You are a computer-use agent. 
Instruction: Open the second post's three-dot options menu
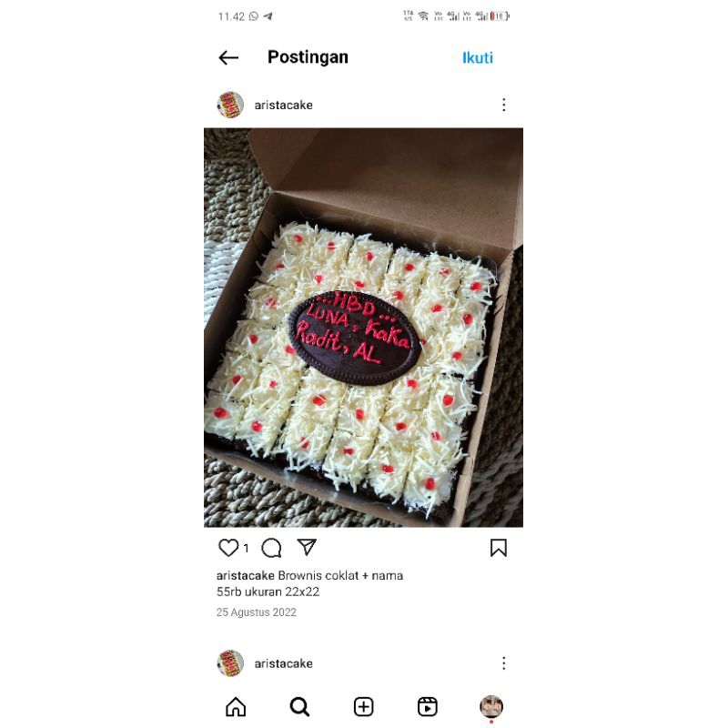click(504, 663)
